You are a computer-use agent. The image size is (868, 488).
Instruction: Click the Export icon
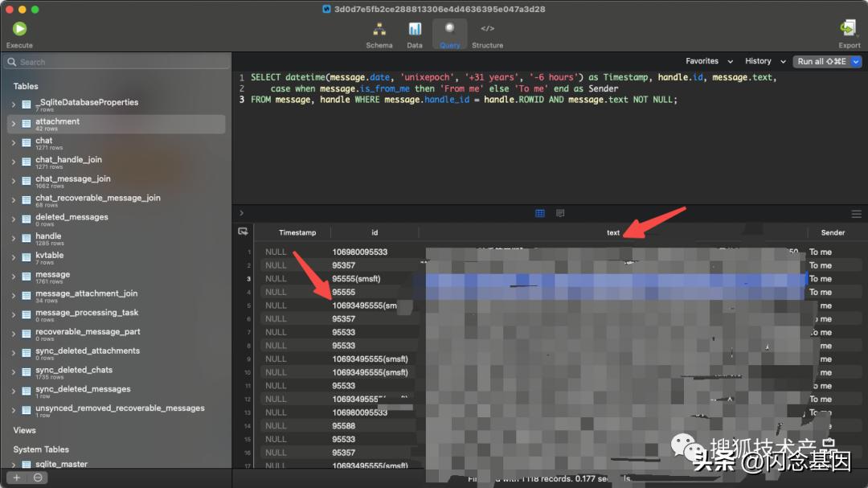click(849, 30)
